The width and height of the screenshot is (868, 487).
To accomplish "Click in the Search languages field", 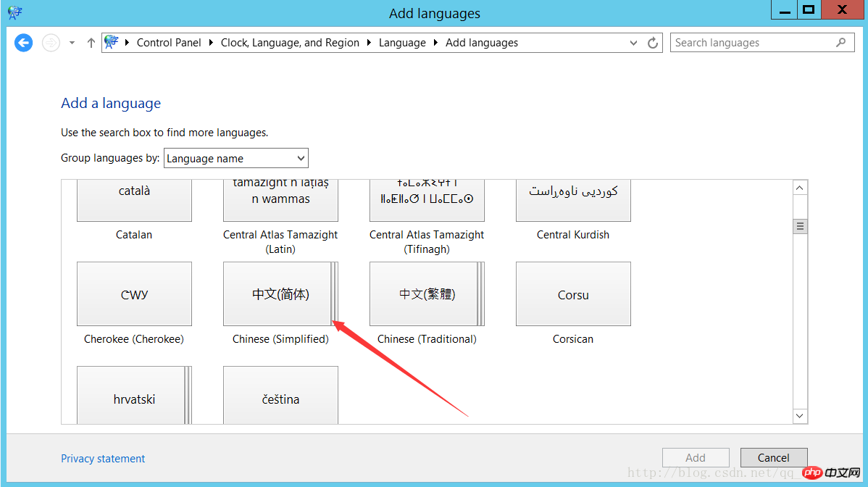I will [753, 43].
